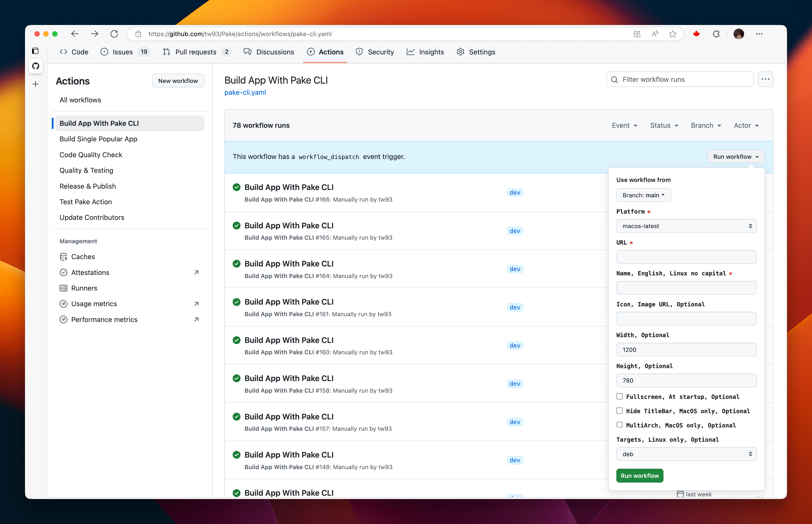The height and width of the screenshot is (524, 812).
Task: Enable Fullscreen at startup checkbox
Action: (x=619, y=396)
